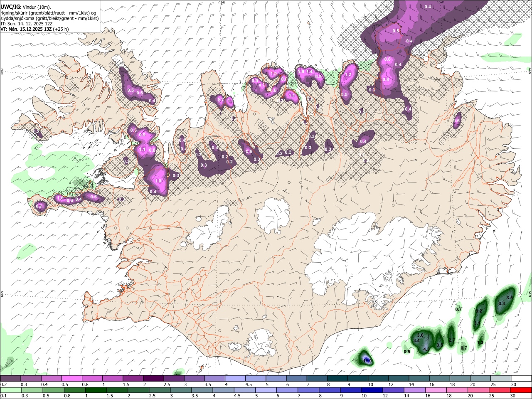The height and width of the screenshot is (399, 532).
Task: Pick bottom-row legend swatch between 5 and 6
Action: (x=266, y=390)
